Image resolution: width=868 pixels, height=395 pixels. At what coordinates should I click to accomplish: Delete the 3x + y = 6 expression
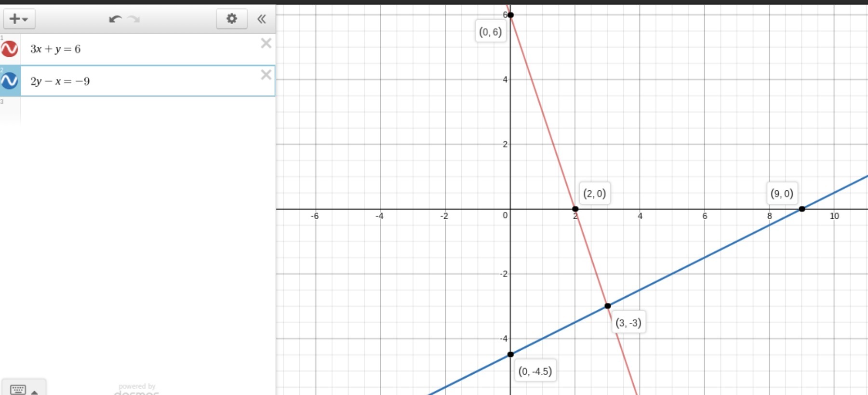(266, 43)
